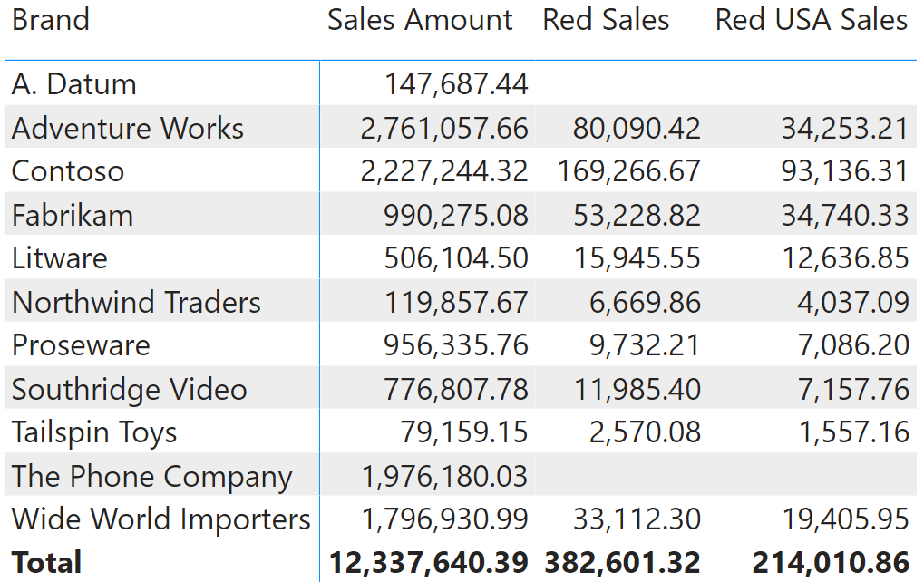This screenshot has width=924, height=582.
Task: Click Red USA Sales value 19,405.95
Action: pyautogui.click(x=845, y=519)
